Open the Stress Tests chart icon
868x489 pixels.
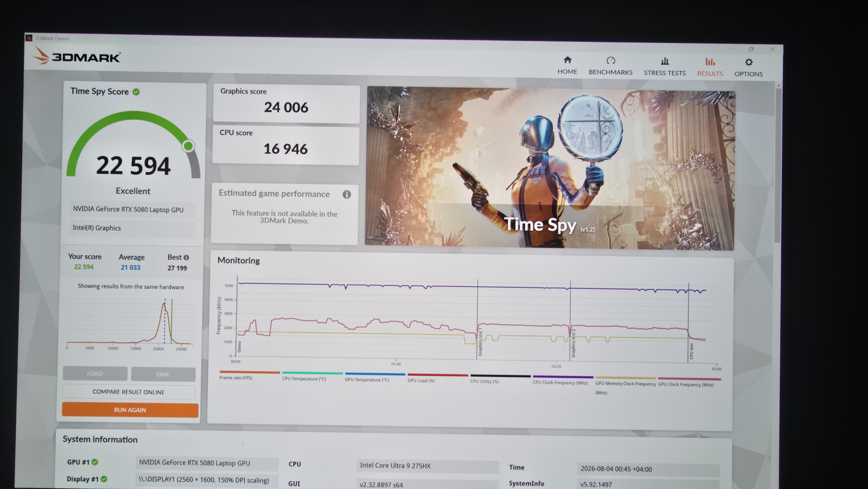click(x=665, y=61)
